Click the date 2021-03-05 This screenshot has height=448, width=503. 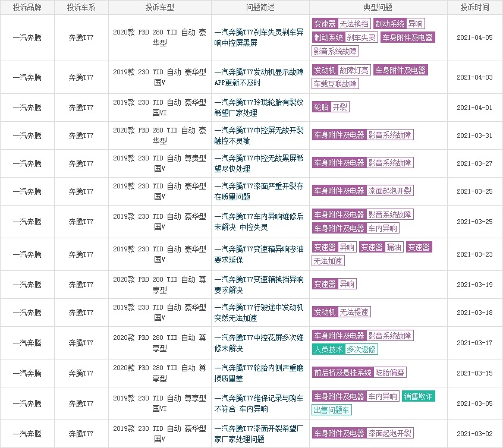pos(475,403)
